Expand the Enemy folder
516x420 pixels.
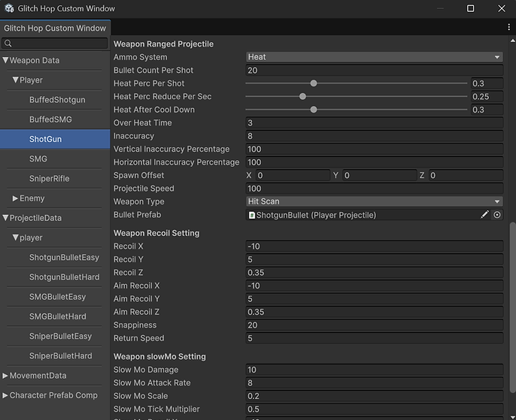[x=15, y=198]
